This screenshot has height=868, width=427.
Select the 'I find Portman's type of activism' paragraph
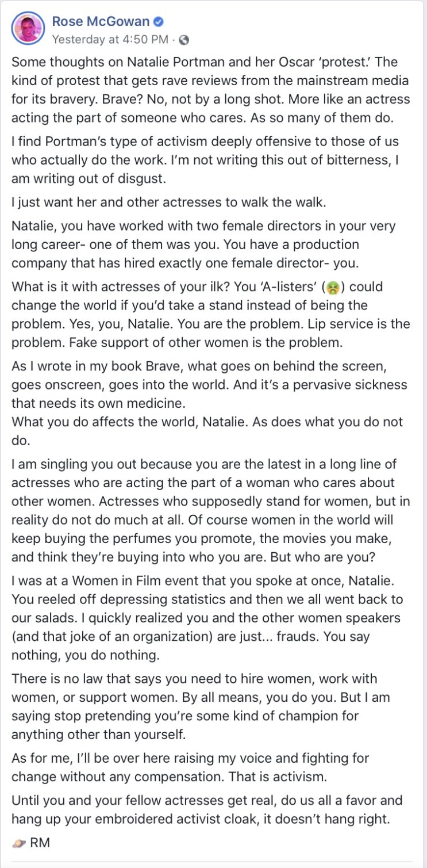point(205,160)
